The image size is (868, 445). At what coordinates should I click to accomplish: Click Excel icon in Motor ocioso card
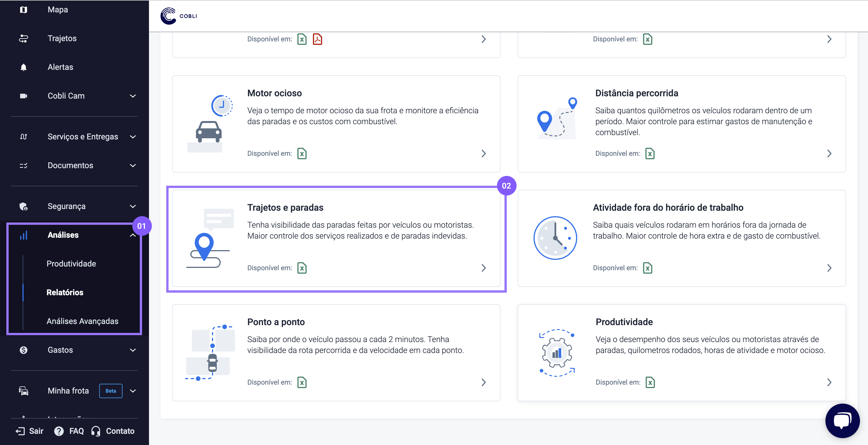[302, 154]
